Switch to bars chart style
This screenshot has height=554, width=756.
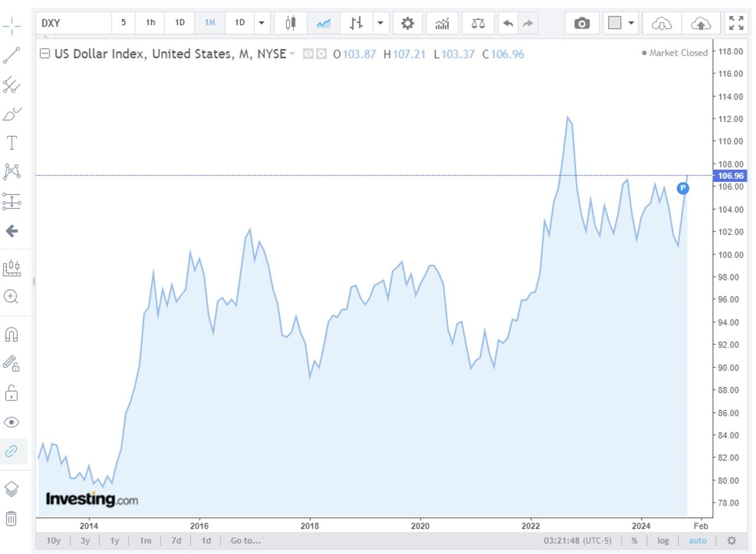[x=356, y=23]
